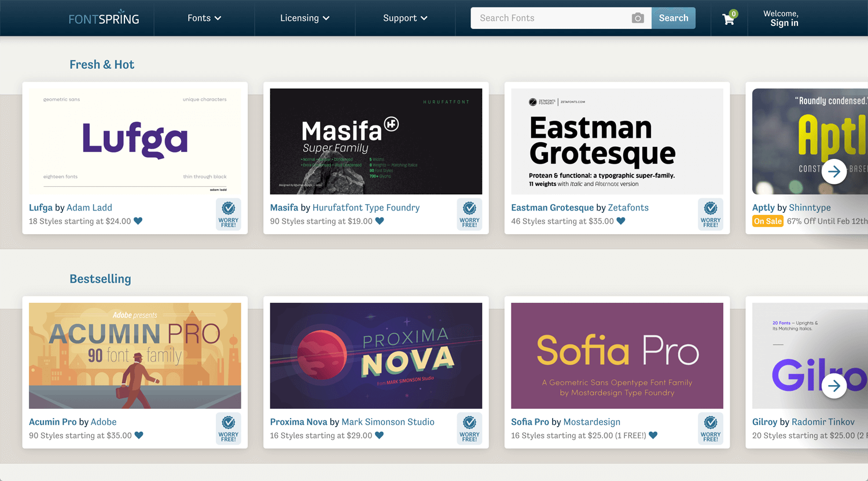Visit the Mostardesign foundry link
The width and height of the screenshot is (868, 481).
click(592, 422)
